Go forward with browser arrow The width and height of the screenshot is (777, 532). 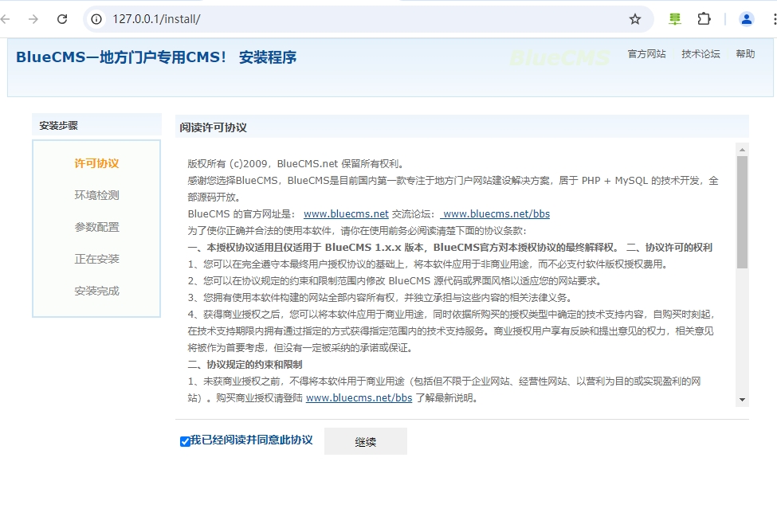coord(33,19)
